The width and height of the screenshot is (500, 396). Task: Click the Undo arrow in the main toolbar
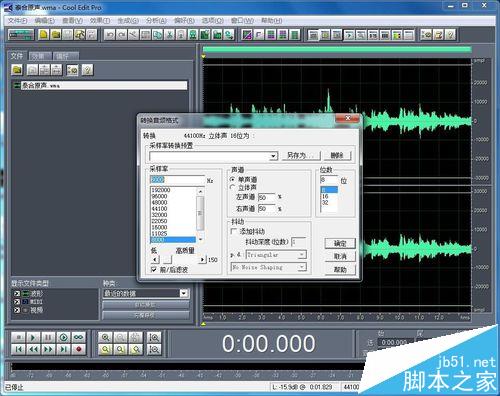click(x=109, y=35)
